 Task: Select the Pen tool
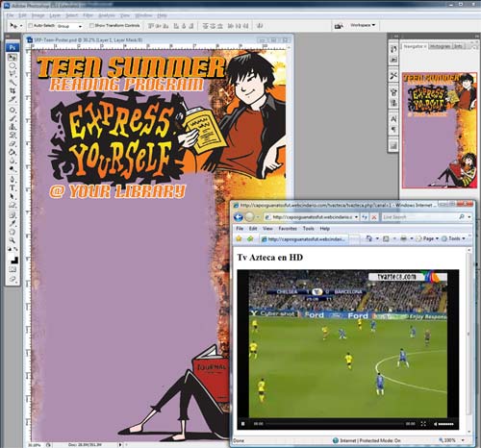[13, 180]
